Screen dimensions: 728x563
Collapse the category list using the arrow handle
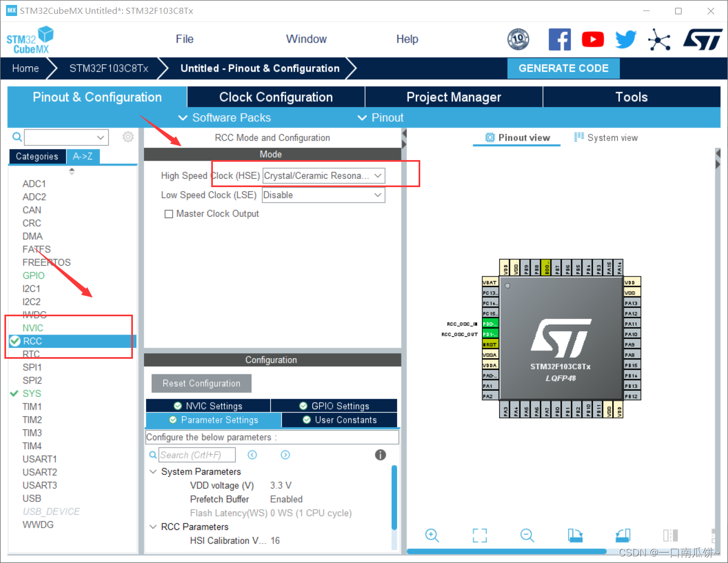(x=72, y=171)
